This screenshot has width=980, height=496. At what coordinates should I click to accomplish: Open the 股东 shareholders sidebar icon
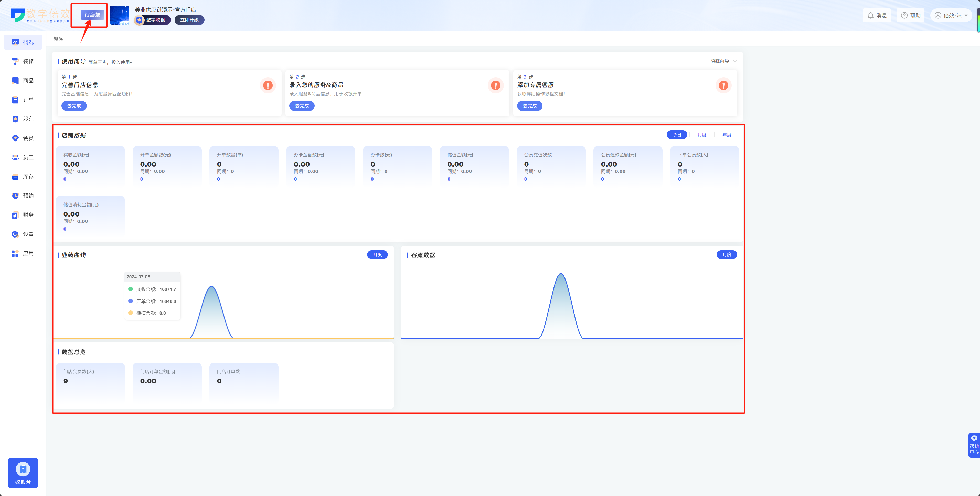coord(15,119)
